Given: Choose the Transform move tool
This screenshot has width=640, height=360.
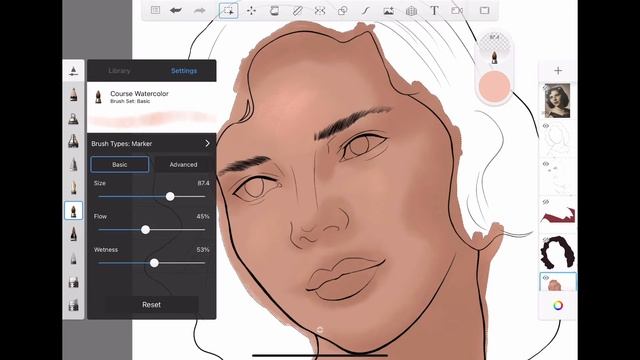Looking at the screenshot, I should (251, 11).
